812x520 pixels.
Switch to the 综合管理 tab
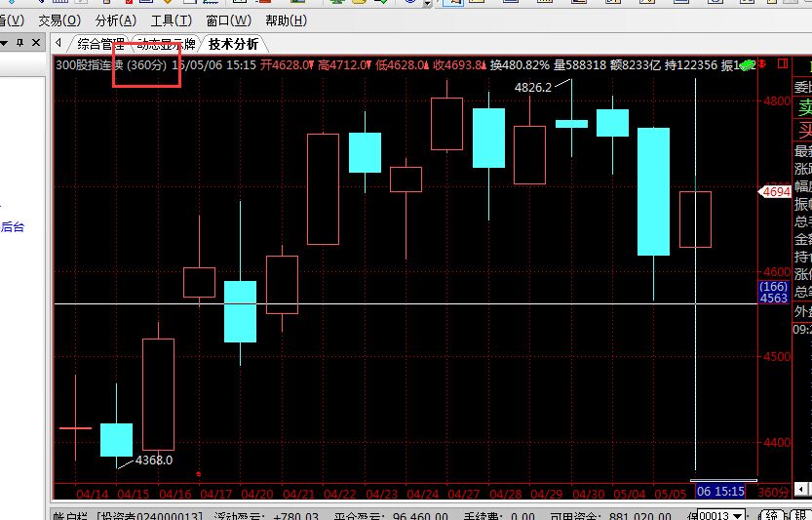click(100, 44)
